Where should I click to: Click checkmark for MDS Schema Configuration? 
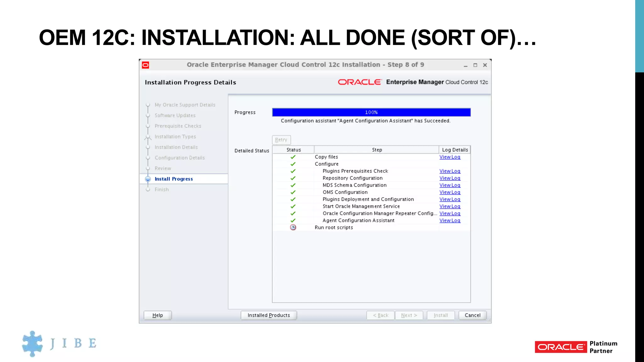point(293,185)
